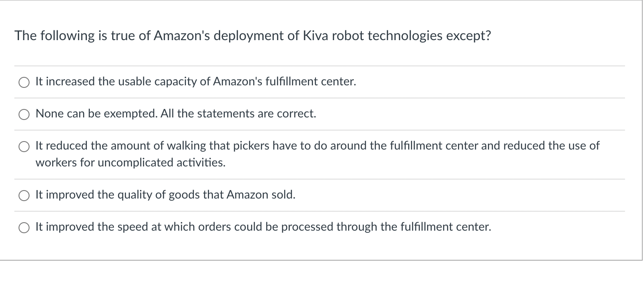Image resolution: width=644 pixels, height=286 pixels.
Task: Select the radio button for 'It increased the usable capacity'
Action: (x=24, y=82)
